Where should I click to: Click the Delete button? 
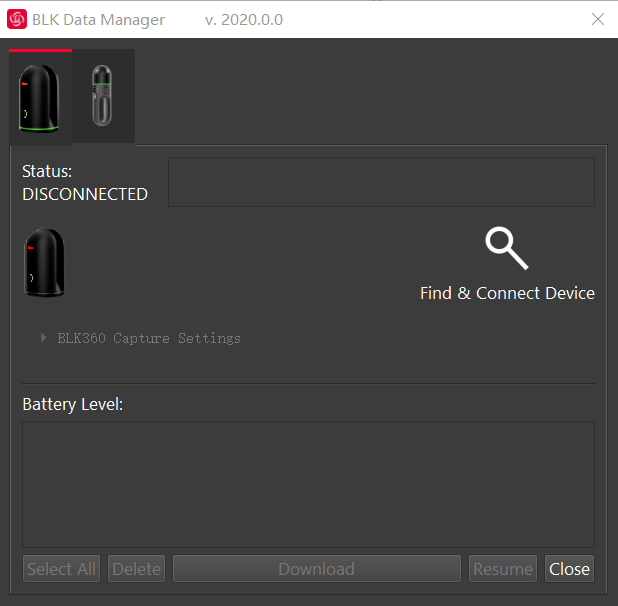(x=136, y=569)
